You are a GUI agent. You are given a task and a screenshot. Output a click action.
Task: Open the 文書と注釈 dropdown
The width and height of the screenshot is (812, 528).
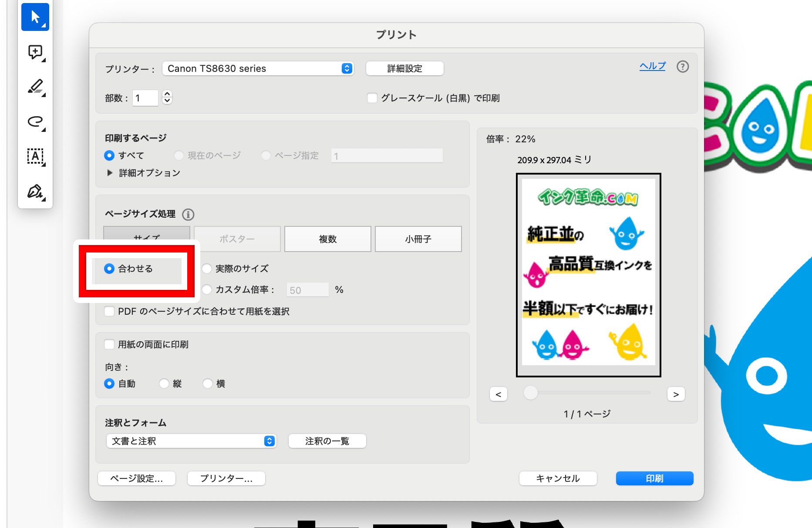coord(192,441)
